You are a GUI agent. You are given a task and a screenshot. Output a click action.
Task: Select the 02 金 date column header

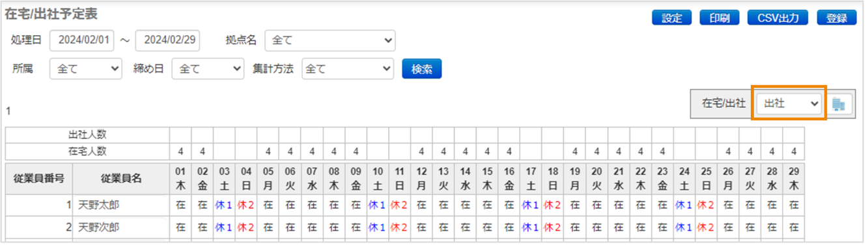203,179
